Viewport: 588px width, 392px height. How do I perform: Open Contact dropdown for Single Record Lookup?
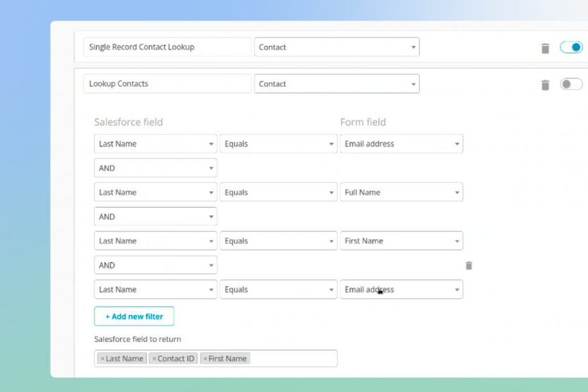tap(337, 47)
